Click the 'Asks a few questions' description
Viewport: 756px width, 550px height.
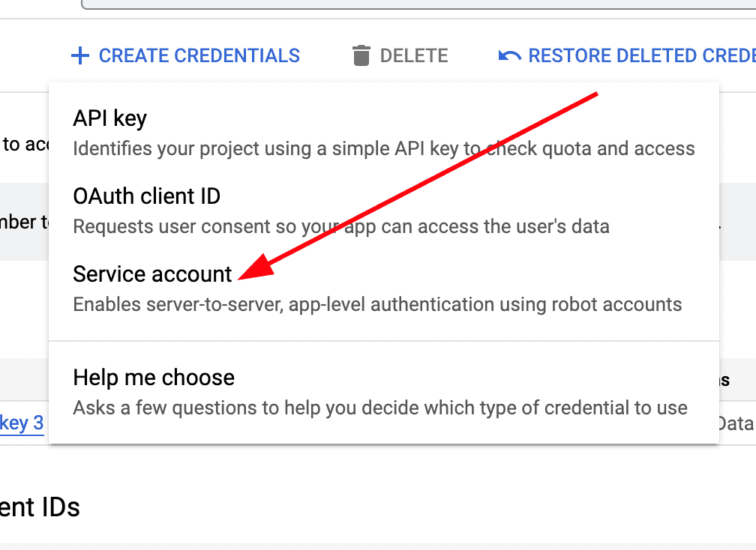point(380,408)
